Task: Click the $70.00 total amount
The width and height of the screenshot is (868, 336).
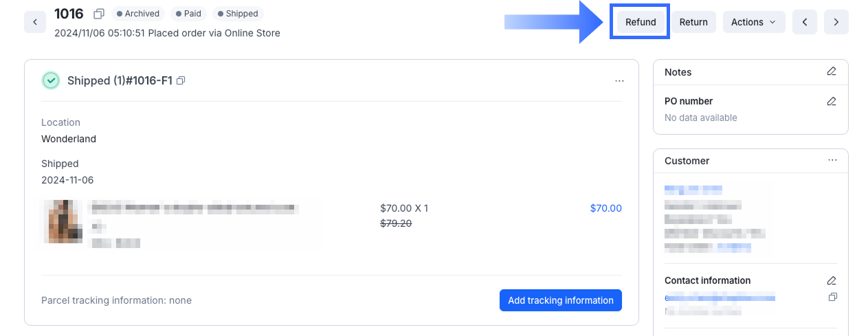Action: click(605, 208)
